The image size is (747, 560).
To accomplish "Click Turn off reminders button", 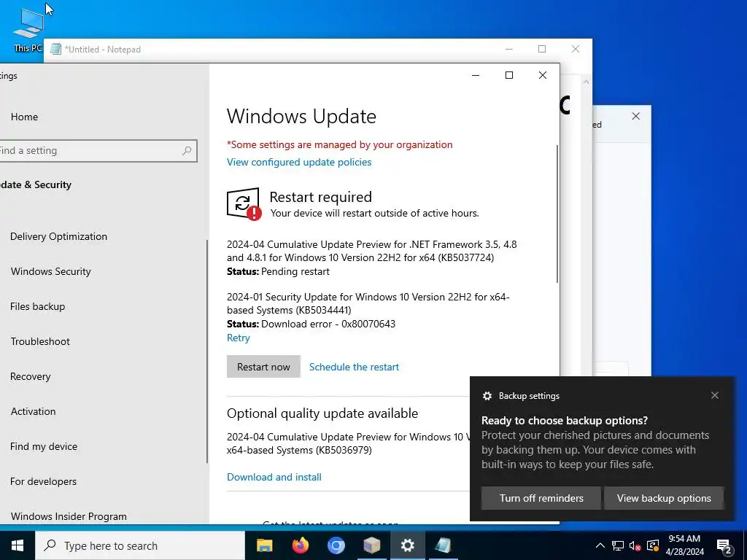I will click(541, 498).
